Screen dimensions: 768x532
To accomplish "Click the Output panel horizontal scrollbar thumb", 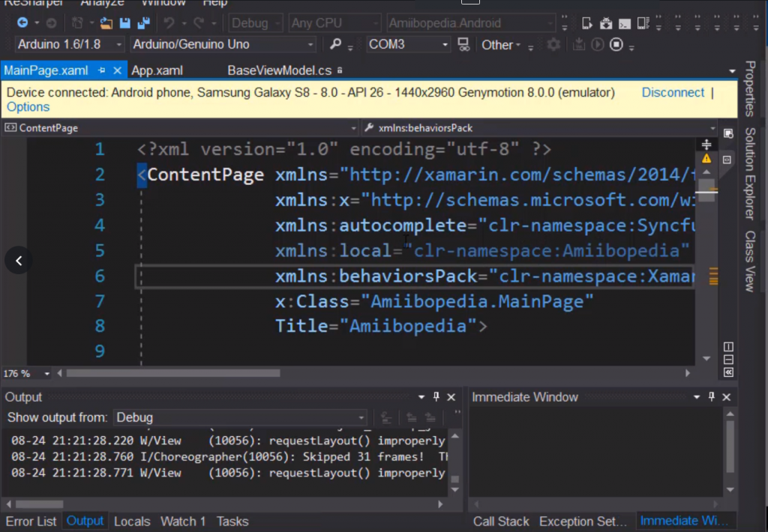I will 39,504.
